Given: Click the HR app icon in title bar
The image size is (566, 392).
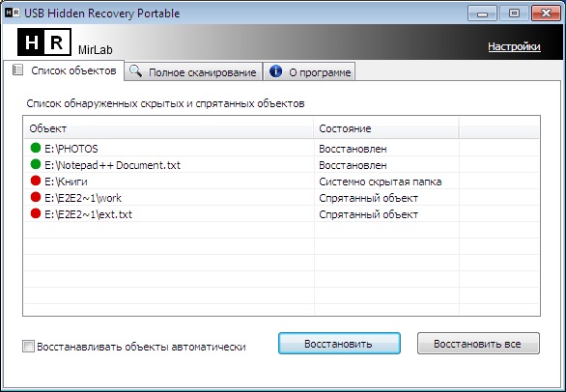Looking at the screenshot, I should click(x=12, y=13).
